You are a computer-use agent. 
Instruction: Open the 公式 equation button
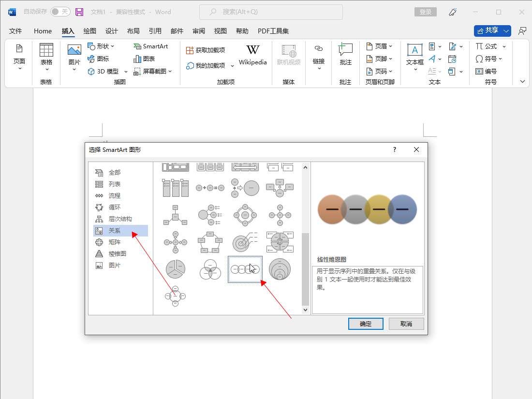pos(490,46)
